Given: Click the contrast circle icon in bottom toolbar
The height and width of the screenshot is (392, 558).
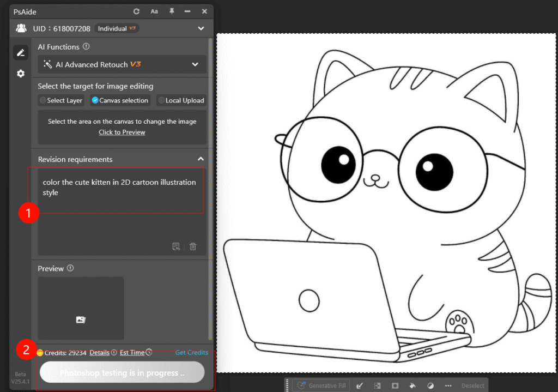Looking at the screenshot, I should [430, 385].
